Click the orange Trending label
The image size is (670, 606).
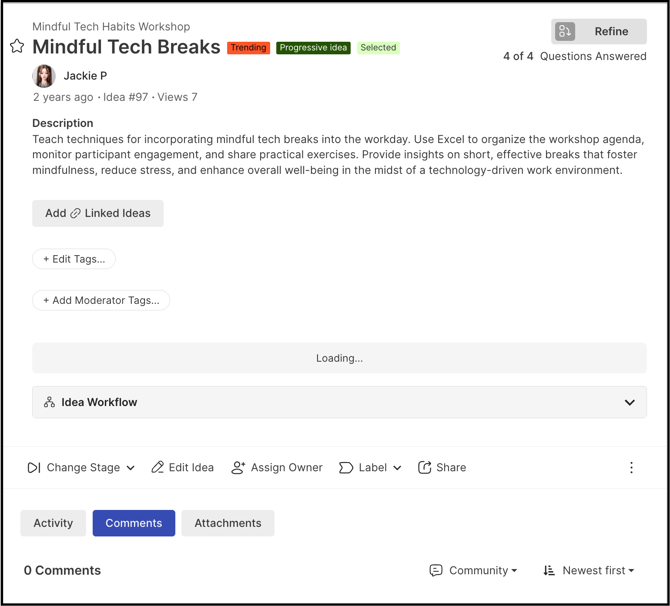click(x=248, y=47)
